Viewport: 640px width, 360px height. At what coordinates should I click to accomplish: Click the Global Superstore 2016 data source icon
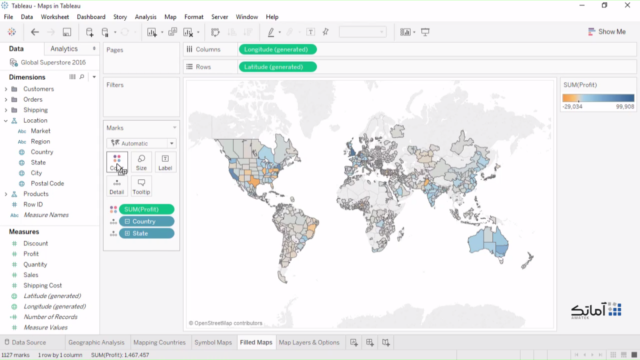click(13, 62)
